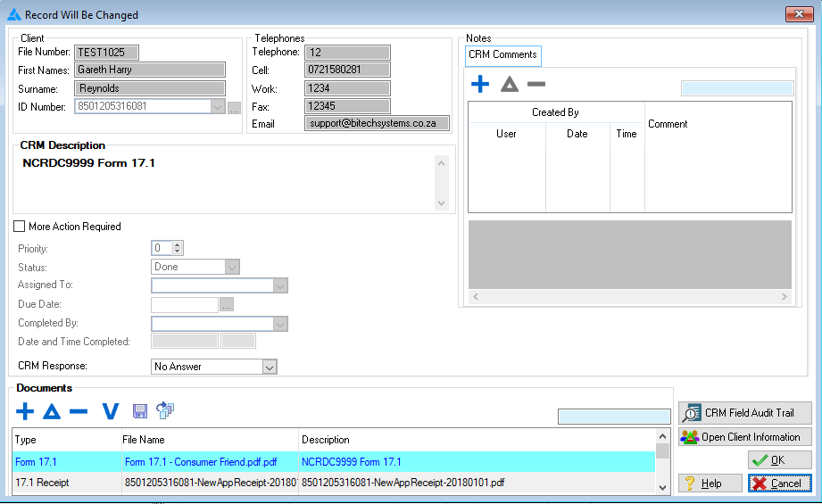Click the copy documents icon beside save icon
The width and height of the screenshot is (822, 504).
pyautogui.click(x=165, y=410)
